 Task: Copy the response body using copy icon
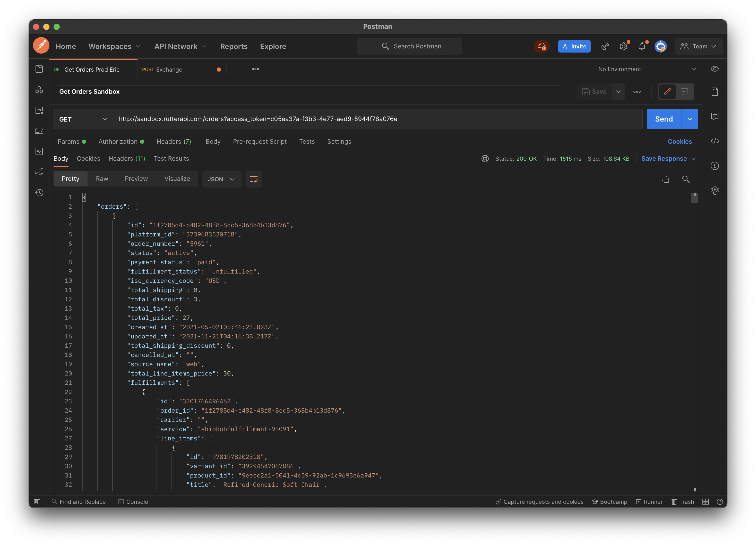click(x=665, y=179)
